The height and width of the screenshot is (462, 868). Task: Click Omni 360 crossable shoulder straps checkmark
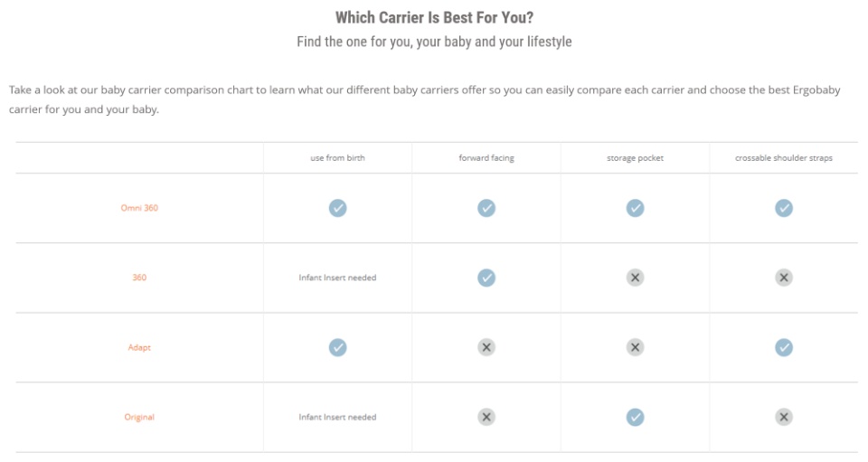point(784,208)
